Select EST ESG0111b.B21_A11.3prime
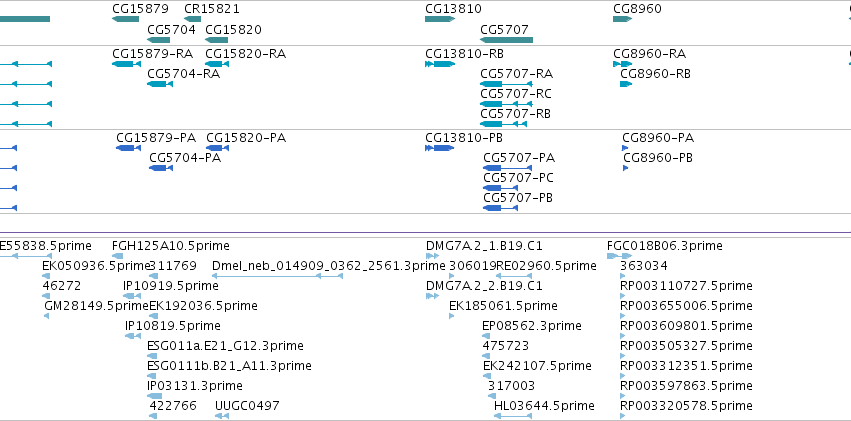The width and height of the screenshot is (851, 421). coord(151,376)
